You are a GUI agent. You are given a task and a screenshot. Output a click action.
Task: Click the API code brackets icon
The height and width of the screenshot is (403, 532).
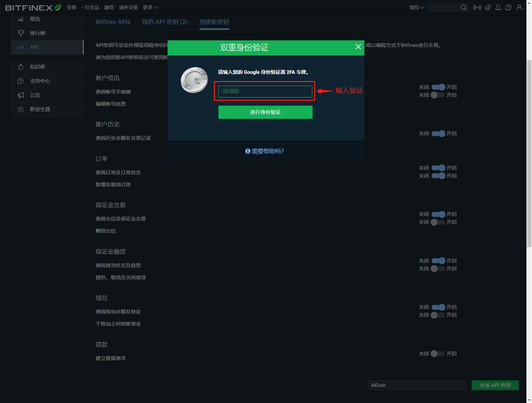tap(21, 47)
